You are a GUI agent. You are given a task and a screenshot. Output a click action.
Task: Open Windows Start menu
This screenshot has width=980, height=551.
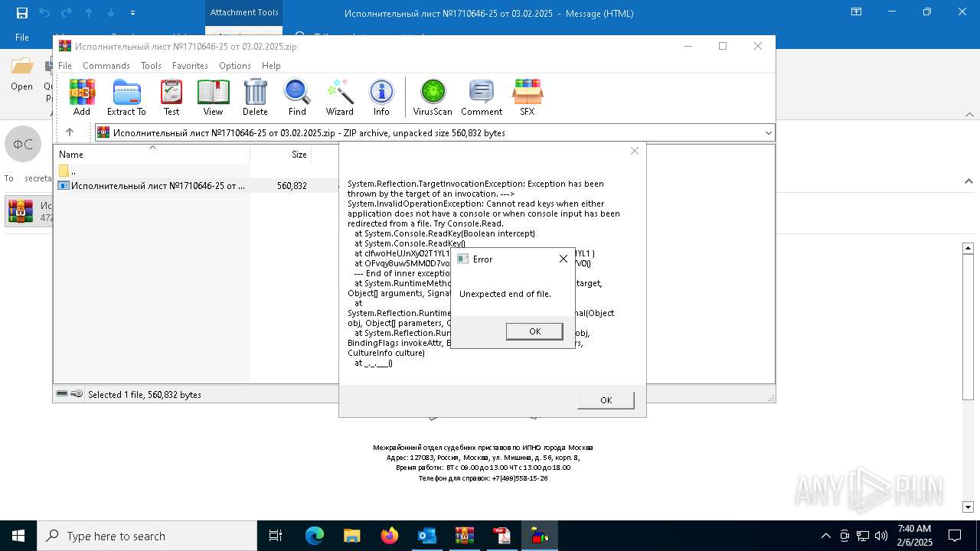tap(18, 536)
